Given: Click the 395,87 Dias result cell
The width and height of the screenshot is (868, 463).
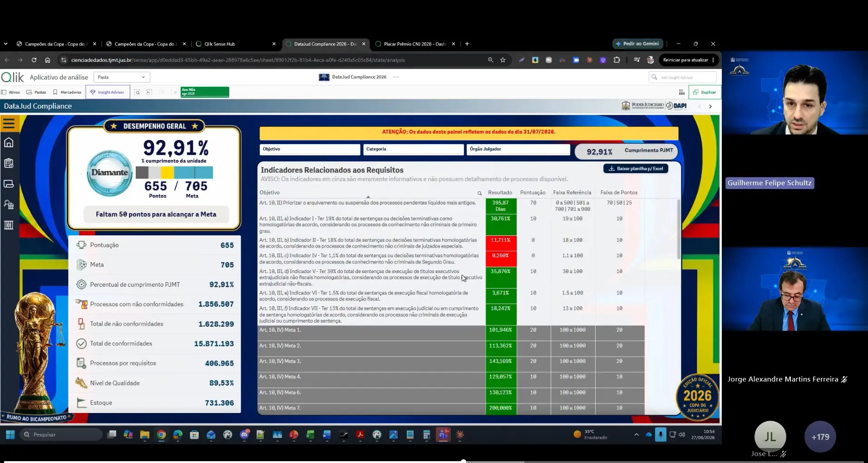Looking at the screenshot, I should pyautogui.click(x=501, y=206).
